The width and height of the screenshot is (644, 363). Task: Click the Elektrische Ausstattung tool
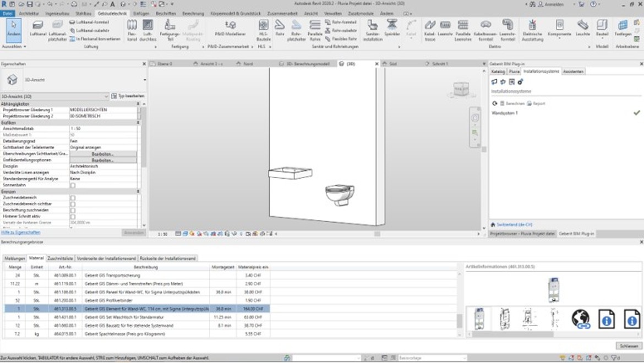tap(532, 30)
